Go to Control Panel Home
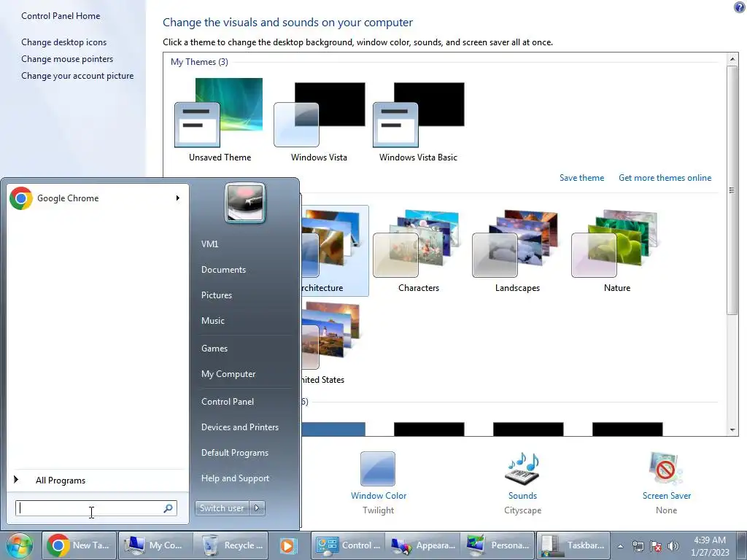The image size is (747, 560). (61, 16)
